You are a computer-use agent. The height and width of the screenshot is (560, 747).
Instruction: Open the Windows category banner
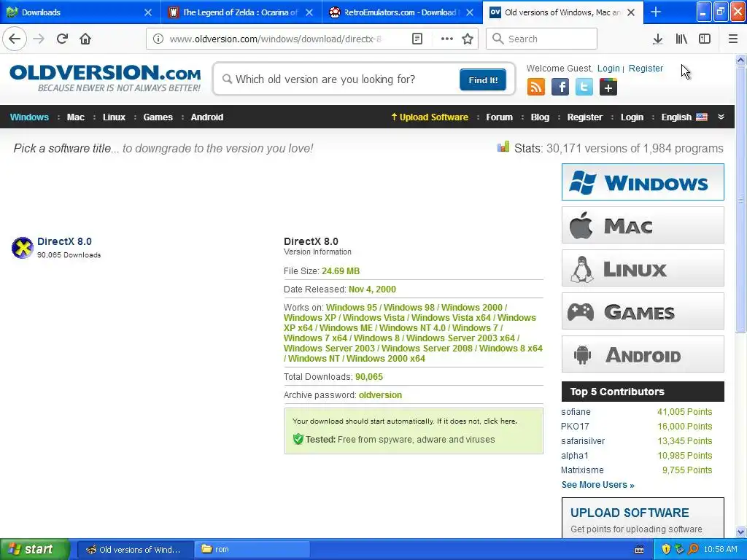[x=643, y=182]
